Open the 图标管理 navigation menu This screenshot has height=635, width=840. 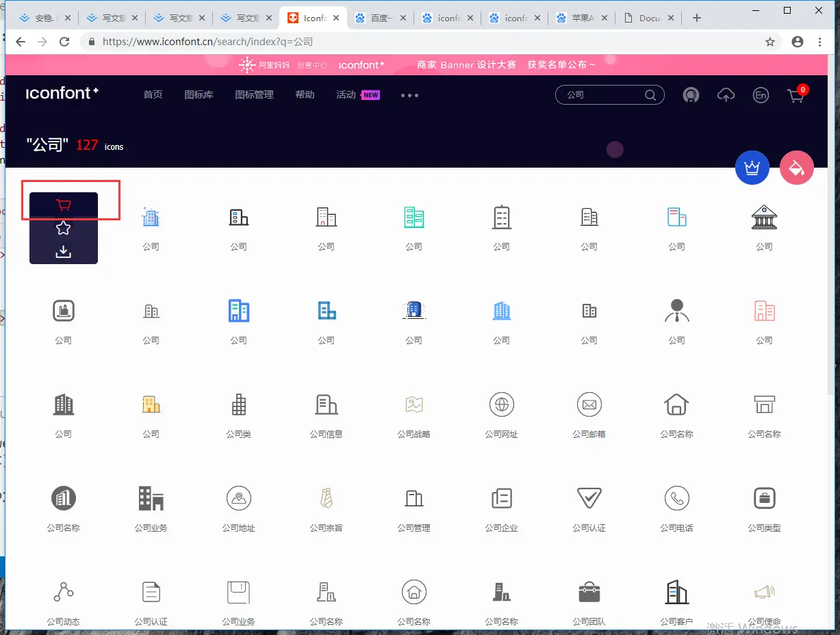pos(254,95)
